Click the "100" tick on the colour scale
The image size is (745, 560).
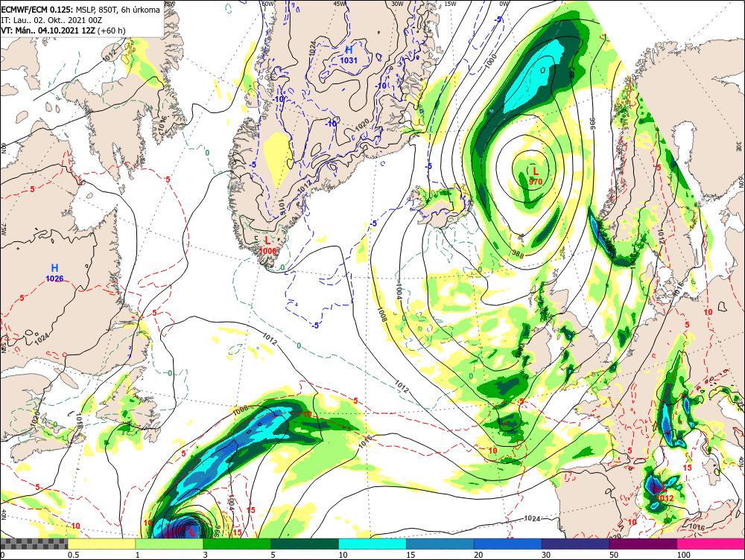684,555
